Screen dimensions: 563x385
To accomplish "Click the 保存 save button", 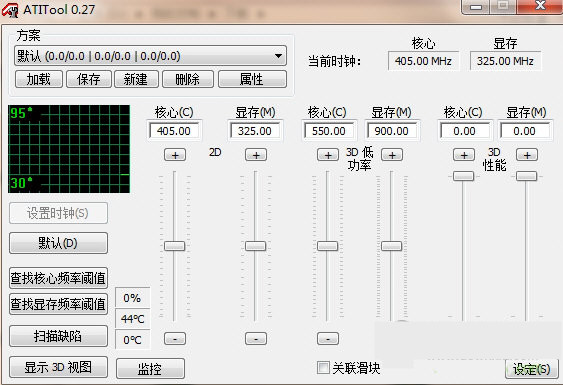I will tap(89, 79).
